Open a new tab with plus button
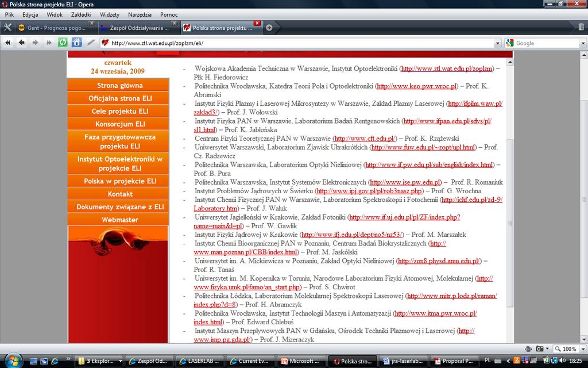The width and height of the screenshot is (588, 368). (x=269, y=28)
